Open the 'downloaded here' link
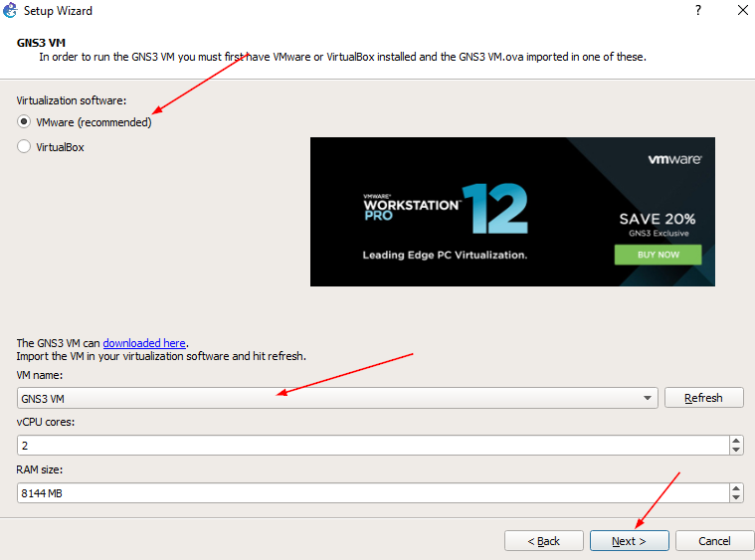The width and height of the screenshot is (755, 560). point(144,343)
